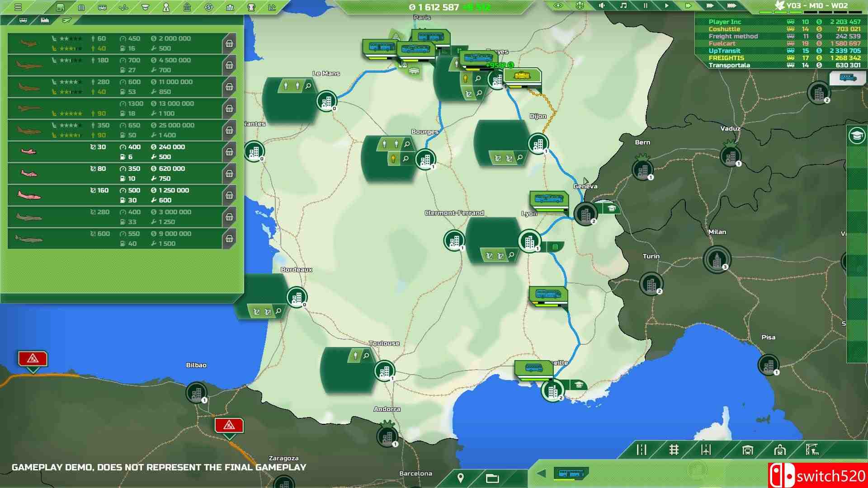Image resolution: width=868 pixels, height=488 pixels.
Task: Open the statistics graph panel
Action: pyautogui.click(x=272, y=8)
